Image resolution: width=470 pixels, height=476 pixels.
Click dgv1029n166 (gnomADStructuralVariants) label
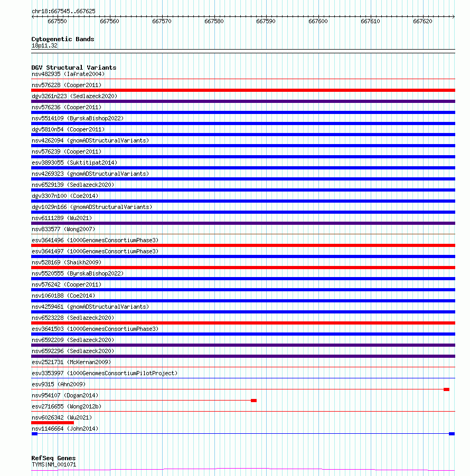[x=92, y=207]
